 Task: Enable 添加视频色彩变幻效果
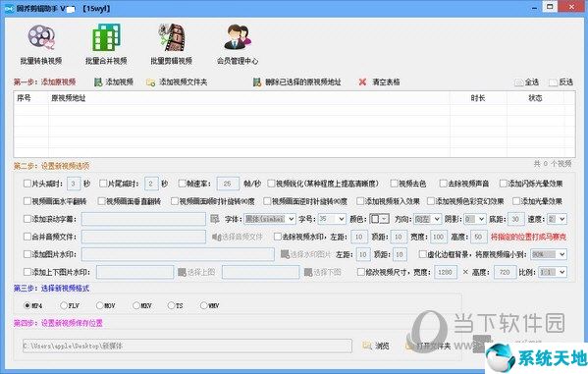(x=431, y=201)
